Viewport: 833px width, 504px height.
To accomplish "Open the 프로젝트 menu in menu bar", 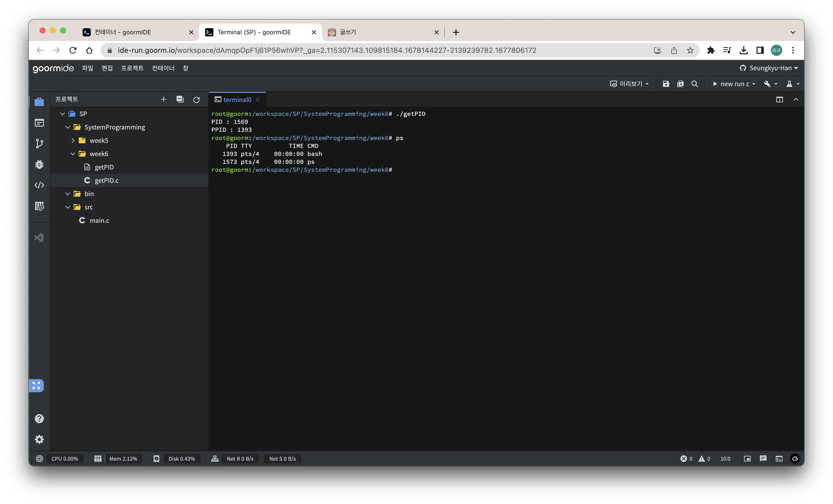I will pos(132,68).
